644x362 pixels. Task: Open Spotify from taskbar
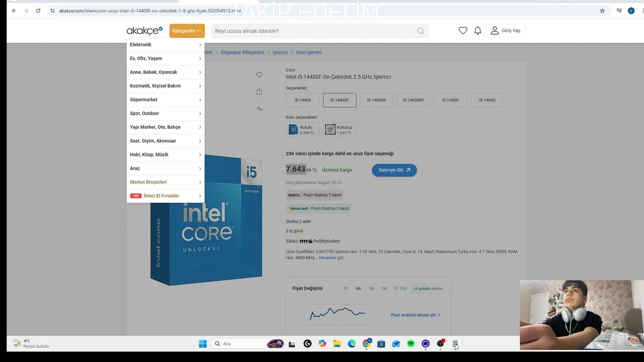pyautogui.click(x=411, y=344)
